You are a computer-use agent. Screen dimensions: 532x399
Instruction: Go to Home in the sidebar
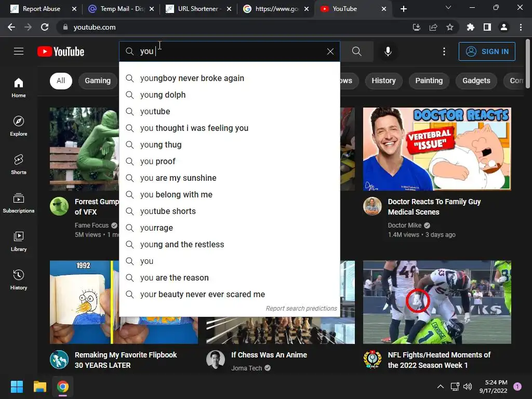(x=19, y=87)
